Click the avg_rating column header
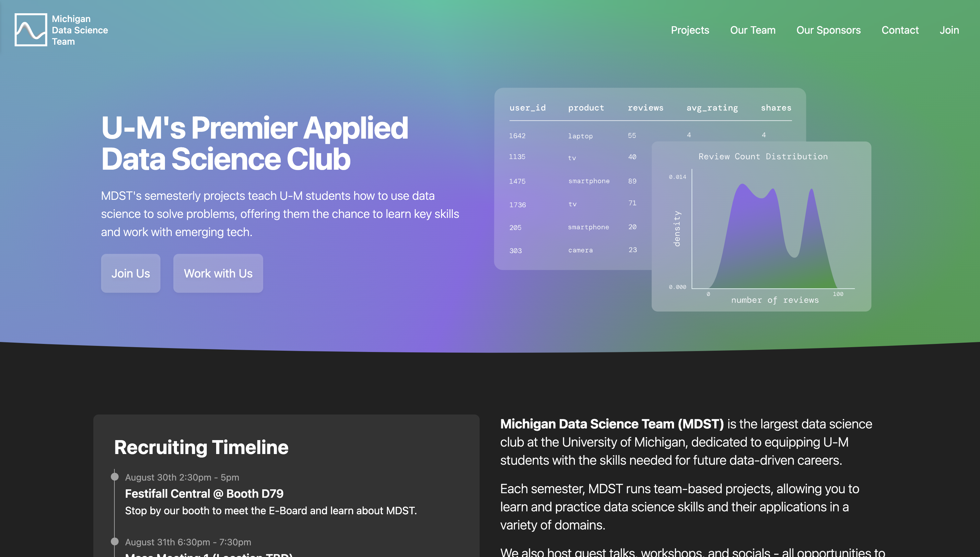This screenshot has height=557, width=980. pos(712,108)
